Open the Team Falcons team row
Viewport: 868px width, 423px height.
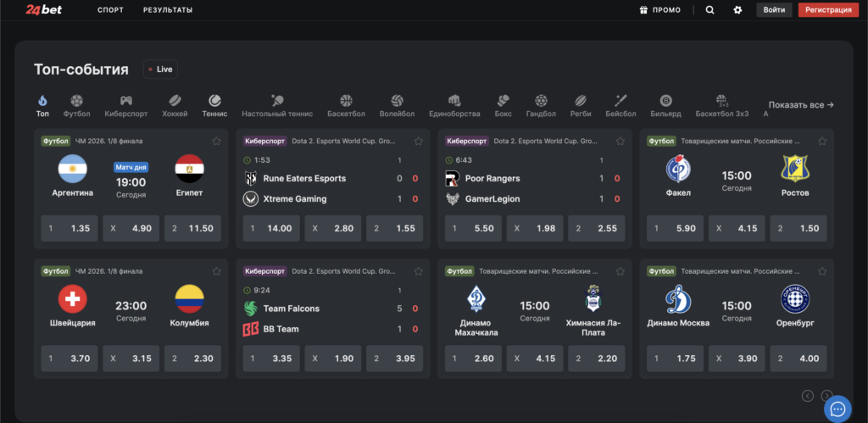[332, 309]
